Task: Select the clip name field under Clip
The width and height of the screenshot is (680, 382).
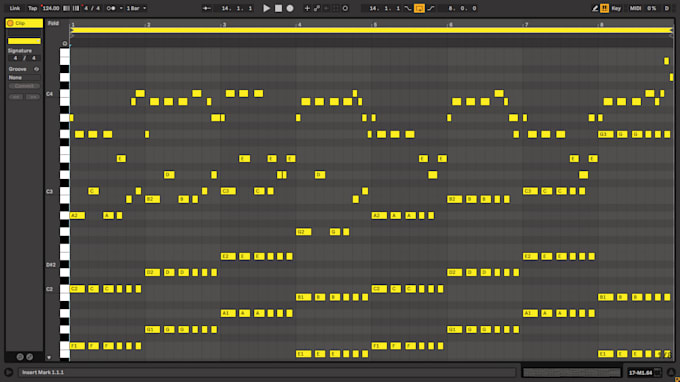Action: (x=24, y=33)
